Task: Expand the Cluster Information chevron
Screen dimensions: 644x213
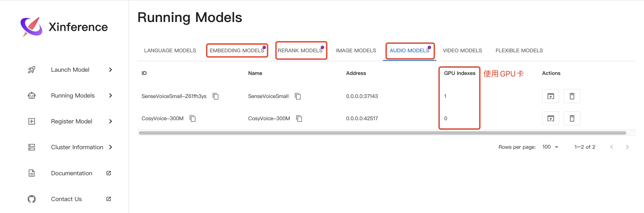Action: 111,147
